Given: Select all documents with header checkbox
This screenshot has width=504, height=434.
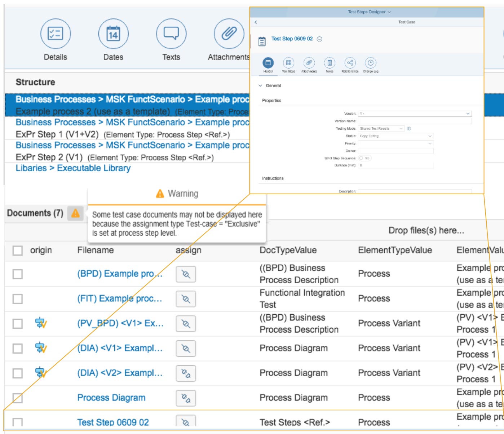Looking at the screenshot, I should point(18,251).
